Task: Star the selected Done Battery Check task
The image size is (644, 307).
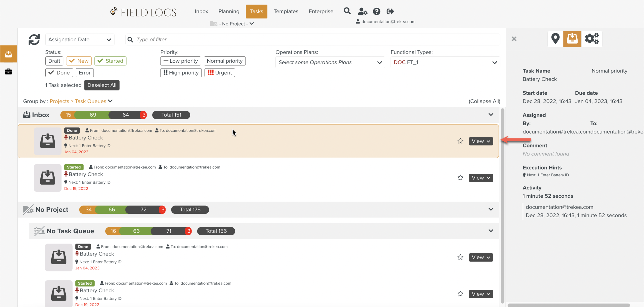Action: pos(460,141)
